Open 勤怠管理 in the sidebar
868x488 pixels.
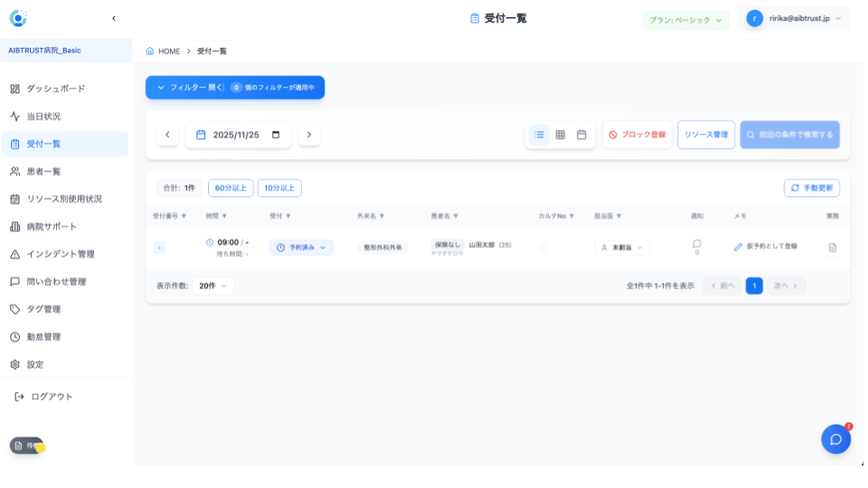tap(65, 337)
